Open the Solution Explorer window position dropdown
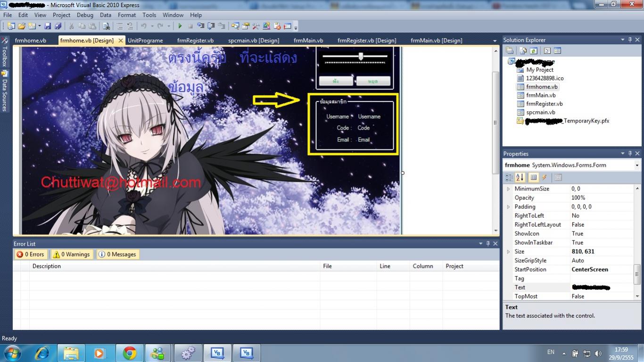Viewport: 644px width, 362px height. click(x=623, y=40)
